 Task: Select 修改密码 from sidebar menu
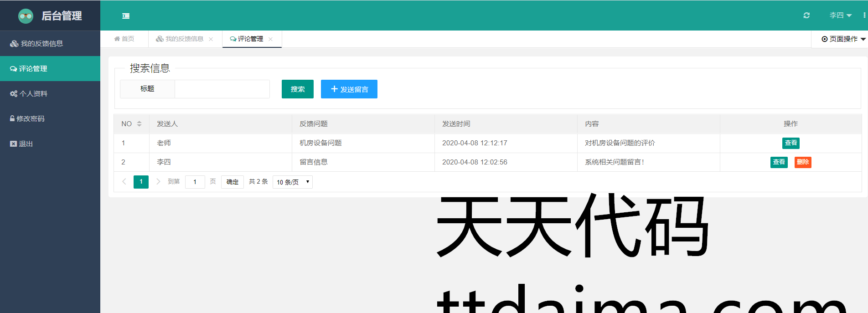click(x=30, y=119)
